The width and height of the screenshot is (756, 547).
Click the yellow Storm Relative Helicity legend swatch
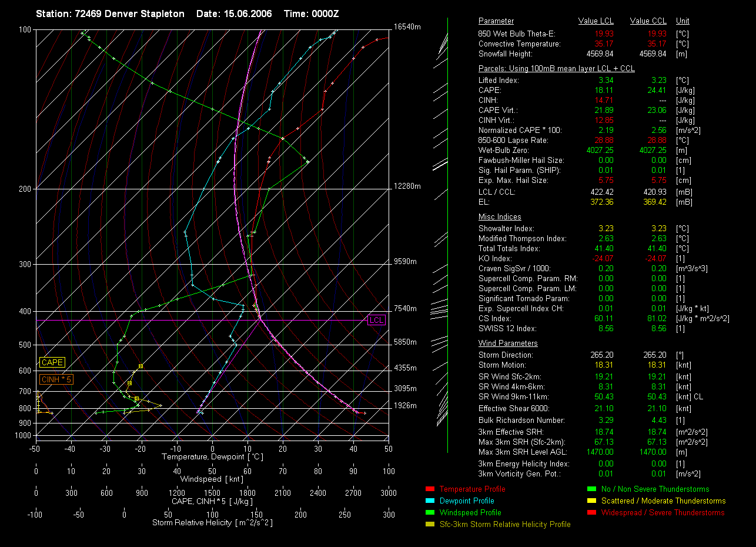pyautogui.click(x=429, y=525)
